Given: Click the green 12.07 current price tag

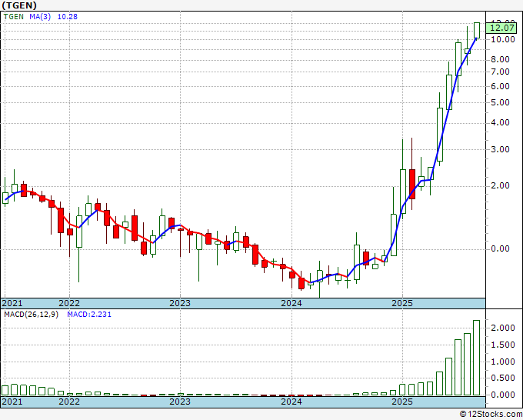Looking at the screenshot, I should coord(500,28).
